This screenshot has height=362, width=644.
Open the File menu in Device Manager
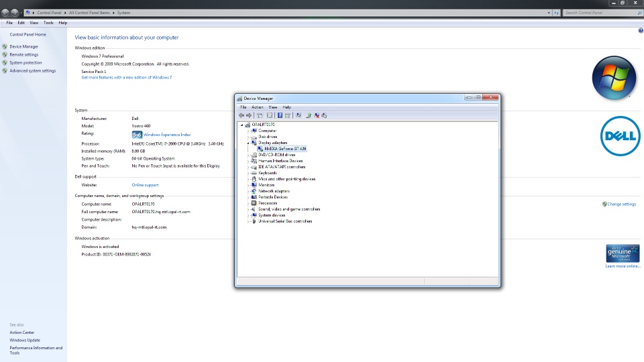point(243,107)
